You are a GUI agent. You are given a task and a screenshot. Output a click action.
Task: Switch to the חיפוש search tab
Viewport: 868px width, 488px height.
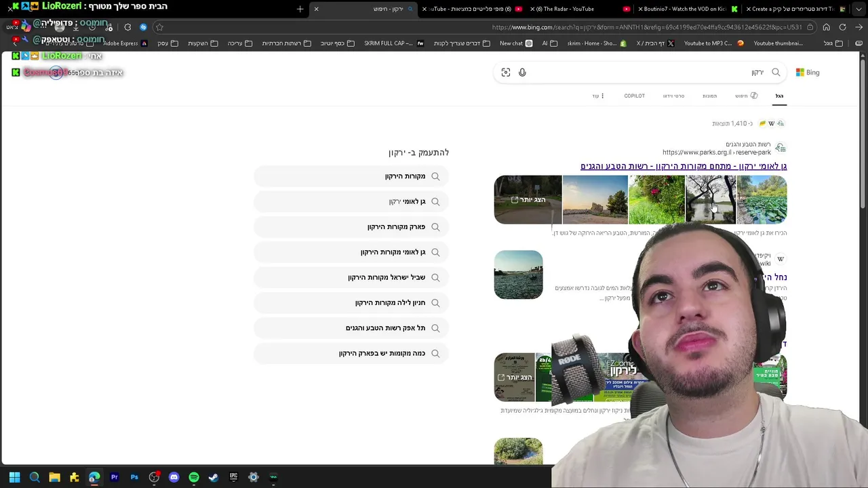[x=746, y=96]
